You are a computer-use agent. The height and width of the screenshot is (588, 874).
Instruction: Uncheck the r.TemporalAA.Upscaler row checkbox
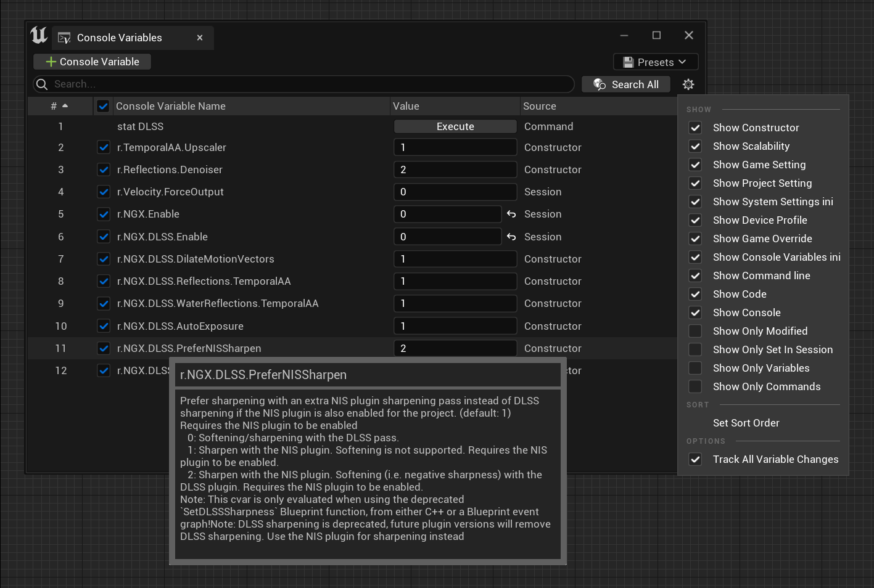point(103,147)
